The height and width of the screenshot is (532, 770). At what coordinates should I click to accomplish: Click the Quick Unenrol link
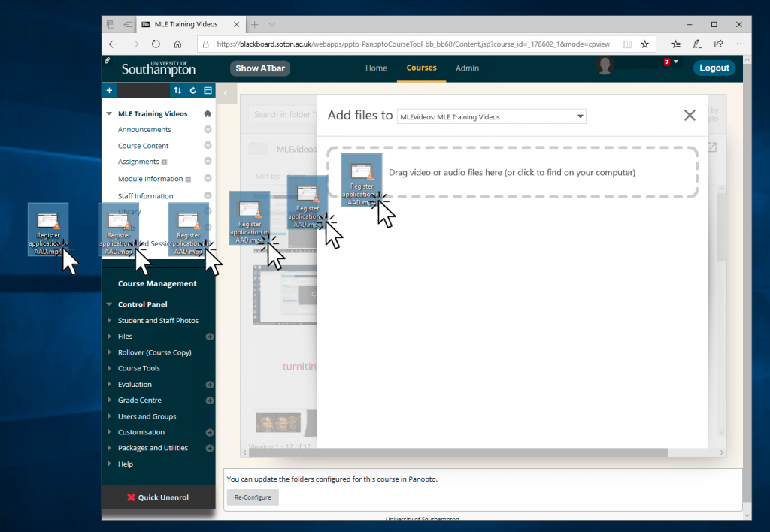point(163,497)
